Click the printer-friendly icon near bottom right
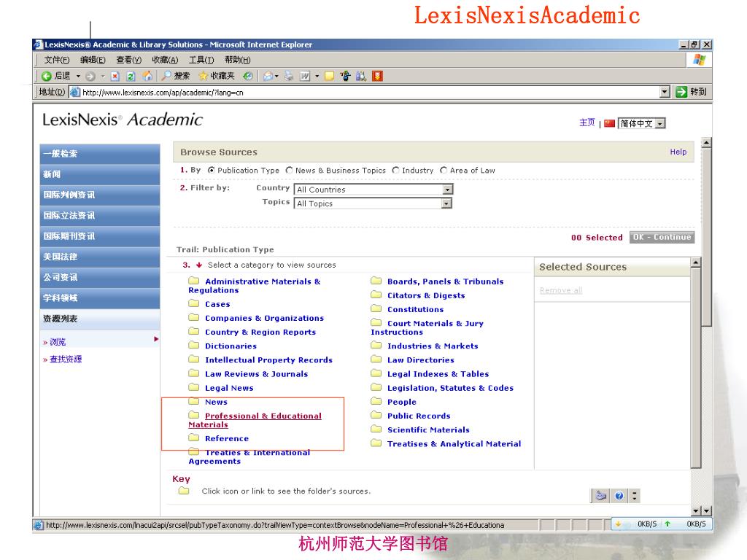Viewport: 747px width, 560px height. coord(601,496)
